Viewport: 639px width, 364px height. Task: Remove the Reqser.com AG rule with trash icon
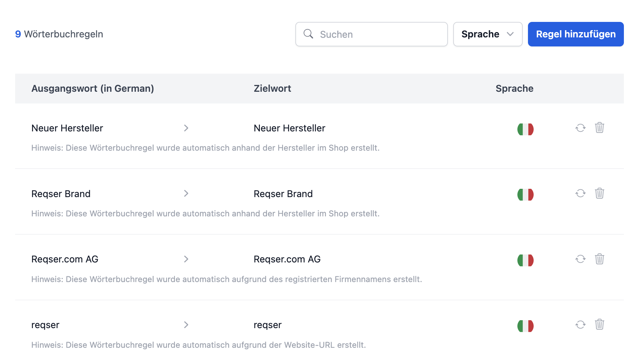click(x=600, y=259)
